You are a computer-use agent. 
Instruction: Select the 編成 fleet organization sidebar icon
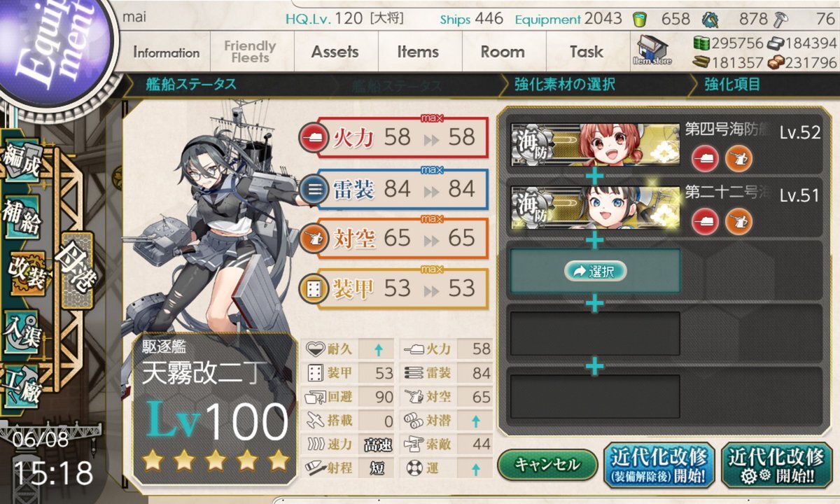[22, 161]
